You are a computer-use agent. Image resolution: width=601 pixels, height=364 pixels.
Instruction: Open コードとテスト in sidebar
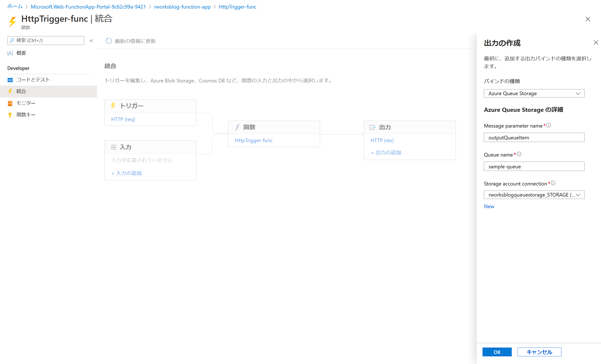point(33,80)
